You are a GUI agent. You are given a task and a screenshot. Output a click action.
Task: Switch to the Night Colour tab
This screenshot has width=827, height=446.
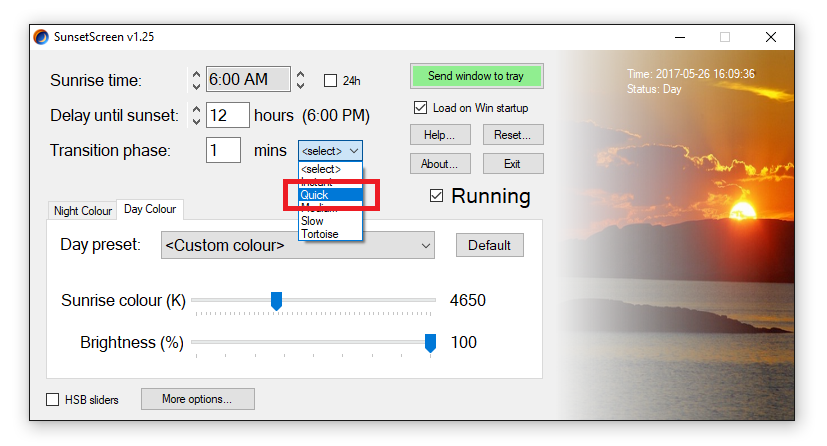[x=83, y=211]
